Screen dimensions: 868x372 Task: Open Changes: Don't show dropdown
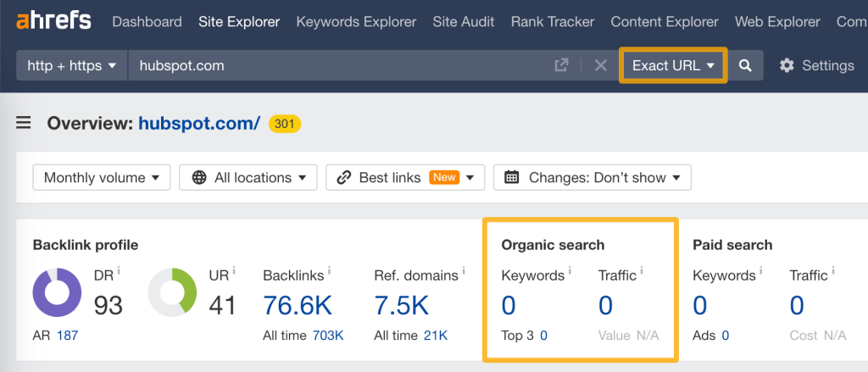coord(593,178)
